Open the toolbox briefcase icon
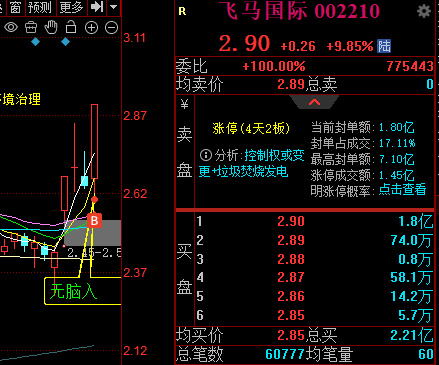The image size is (439, 365). pos(31,27)
